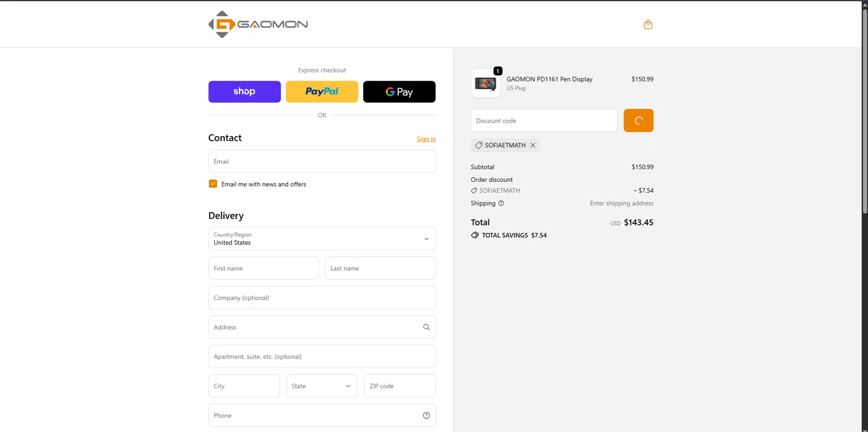Image resolution: width=868 pixels, height=432 pixels.
Task: Pay with Google Pay express checkout
Action: click(x=399, y=91)
